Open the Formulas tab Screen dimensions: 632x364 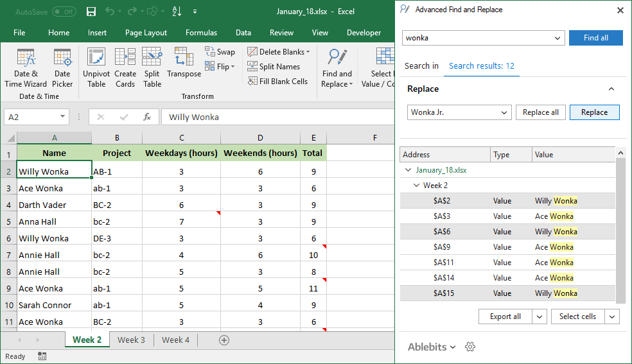point(201,33)
